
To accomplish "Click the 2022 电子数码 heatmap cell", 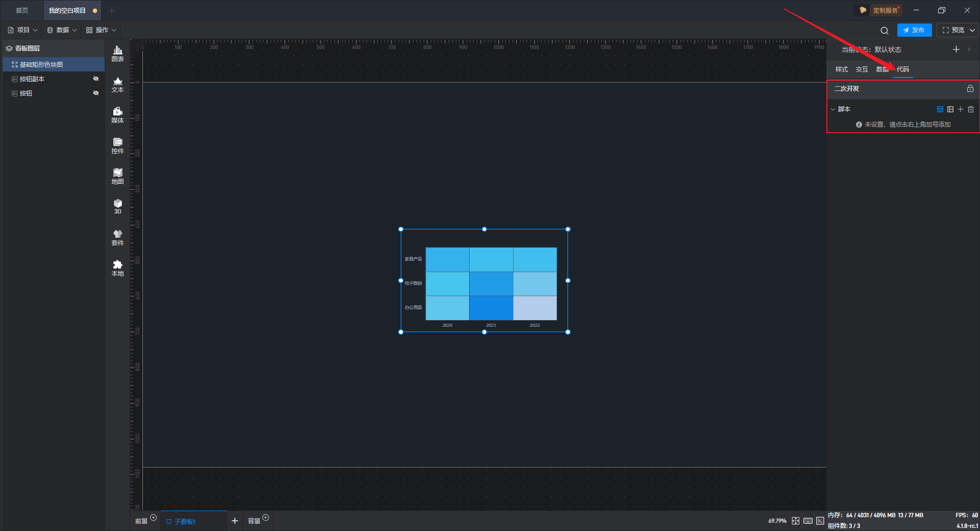I will 535,284.
